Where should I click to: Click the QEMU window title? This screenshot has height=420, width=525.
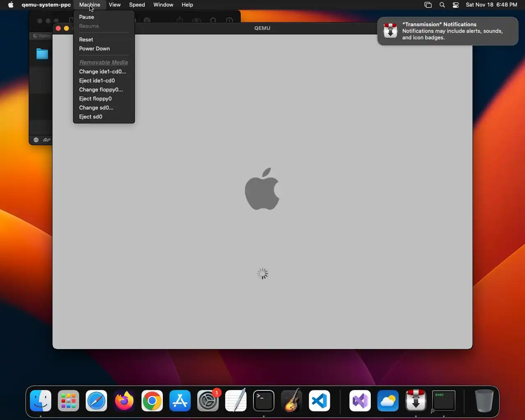pos(262,28)
